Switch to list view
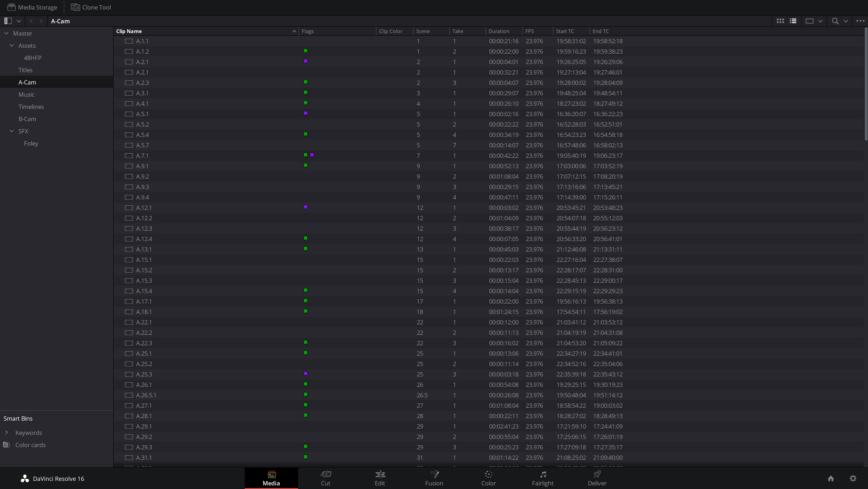 [x=793, y=21]
